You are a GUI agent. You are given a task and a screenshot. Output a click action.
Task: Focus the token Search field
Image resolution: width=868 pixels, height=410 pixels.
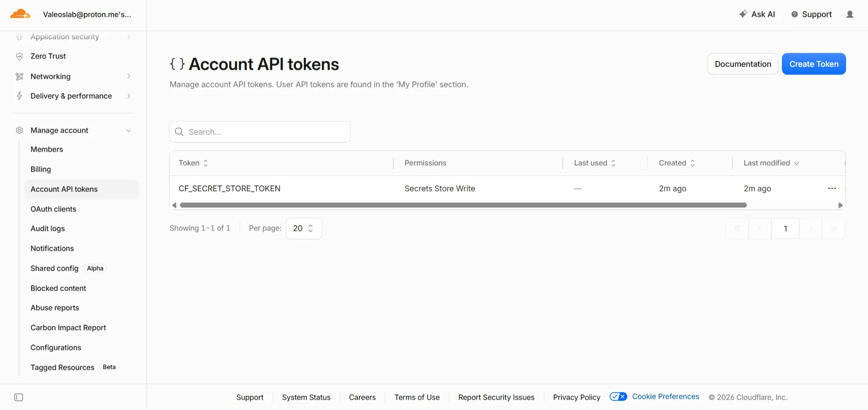coord(260,132)
